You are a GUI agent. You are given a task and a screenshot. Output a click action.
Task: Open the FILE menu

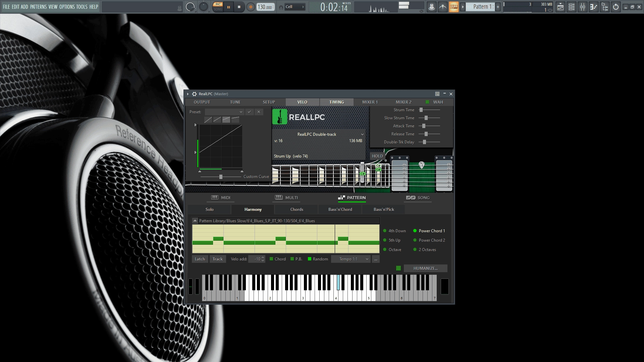[6, 7]
